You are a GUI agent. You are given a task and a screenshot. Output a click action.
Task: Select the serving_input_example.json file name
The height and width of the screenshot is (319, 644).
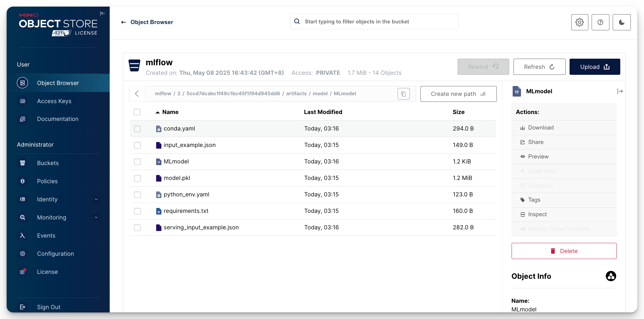201,227
